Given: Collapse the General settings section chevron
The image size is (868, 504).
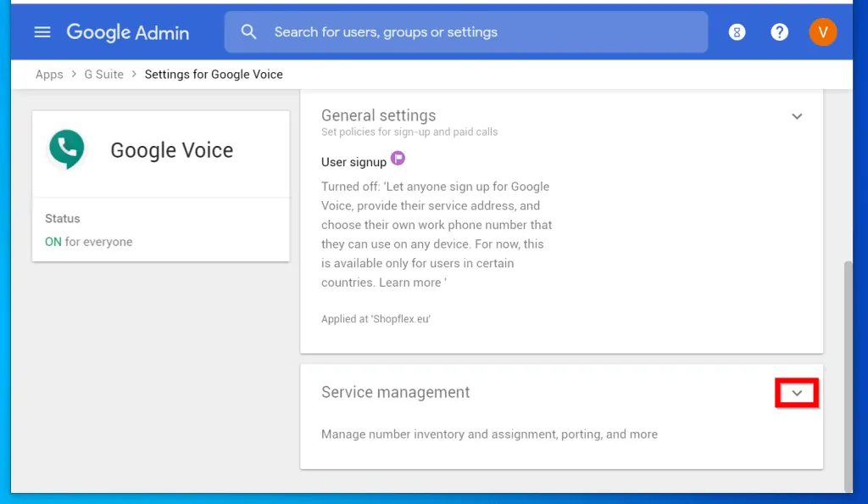Looking at the screenshot, I should [x=797, y=116].
